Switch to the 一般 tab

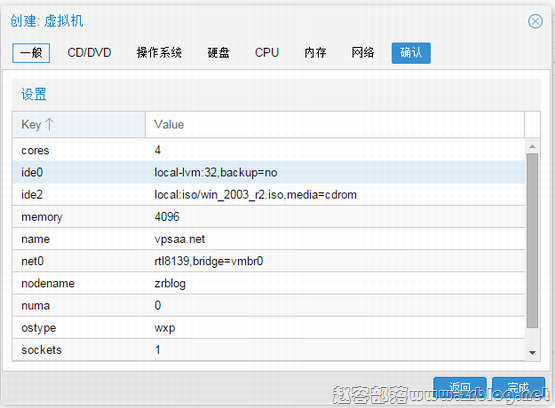coord(31,53)
